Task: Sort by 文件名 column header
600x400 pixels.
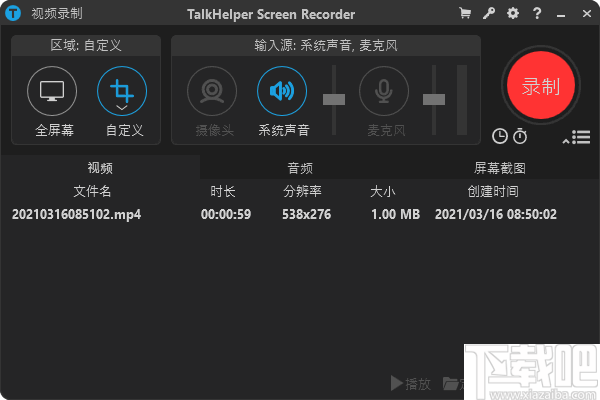Action: tap(92, 191)
